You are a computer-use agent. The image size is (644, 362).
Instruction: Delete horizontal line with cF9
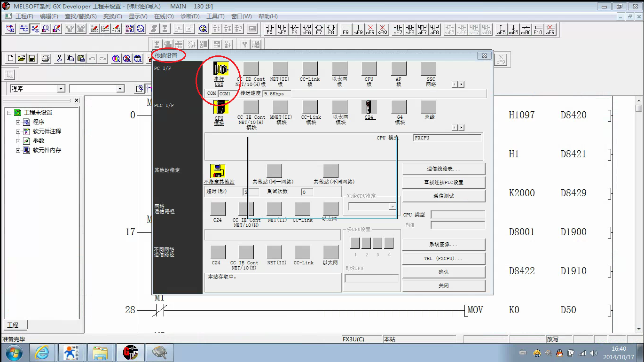pos(370,30)
